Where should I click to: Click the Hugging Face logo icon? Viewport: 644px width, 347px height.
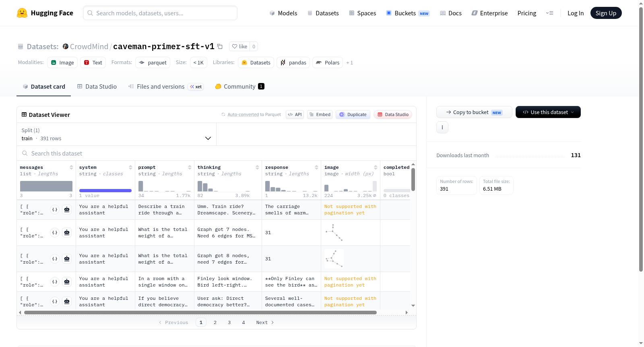[22, 13]
